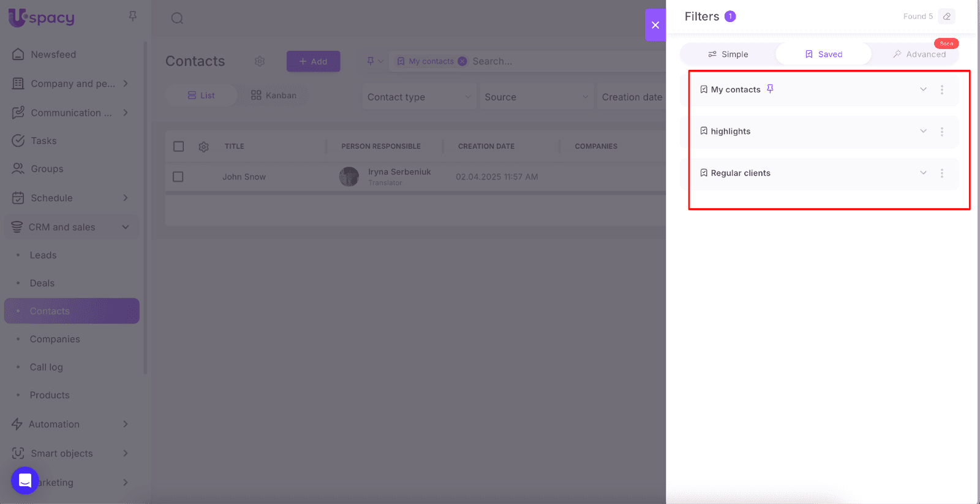Switch to List view
Screen dimensions: 980x504
click(202, 96)
